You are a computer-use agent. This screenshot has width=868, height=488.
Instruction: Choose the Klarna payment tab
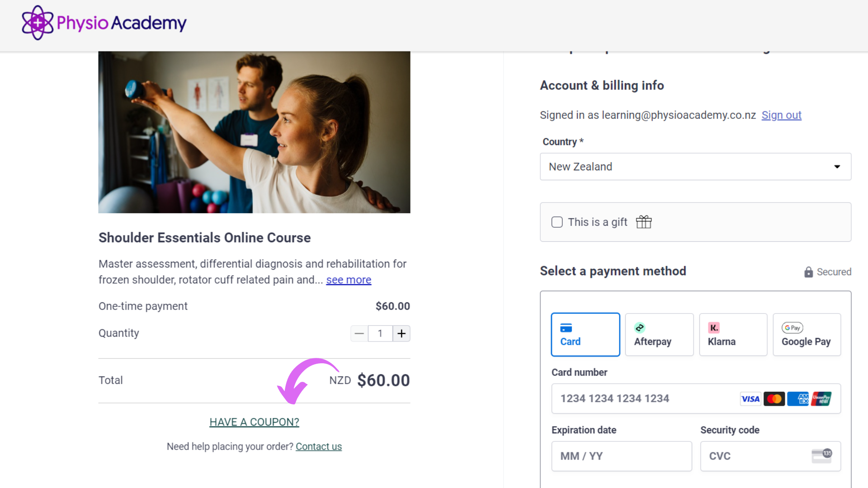tap(733, 335)
